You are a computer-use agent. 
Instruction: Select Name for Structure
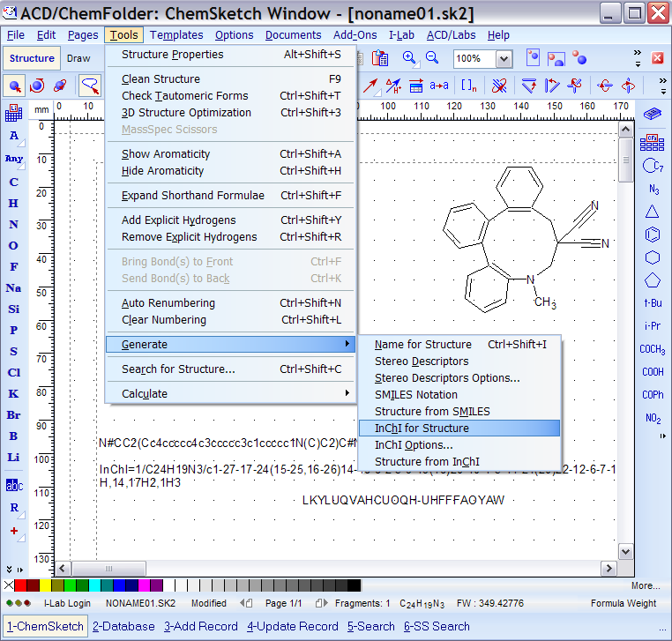coord(459,345)
